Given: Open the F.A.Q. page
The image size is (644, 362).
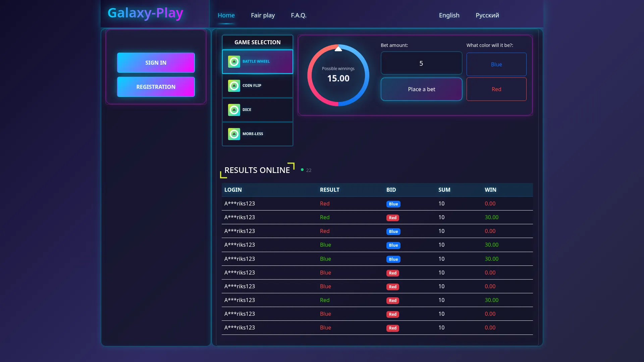Looking at the screenshot, I should click(x=299, y=15).
